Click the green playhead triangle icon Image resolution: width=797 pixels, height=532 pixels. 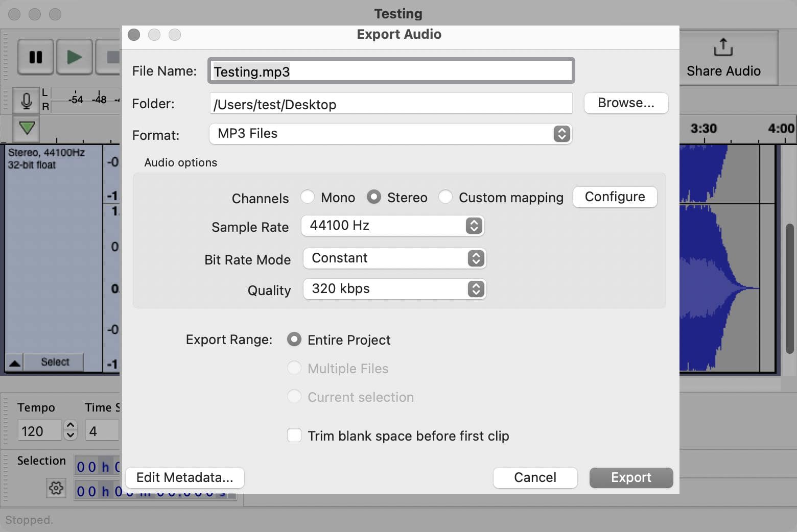point(27,128)
